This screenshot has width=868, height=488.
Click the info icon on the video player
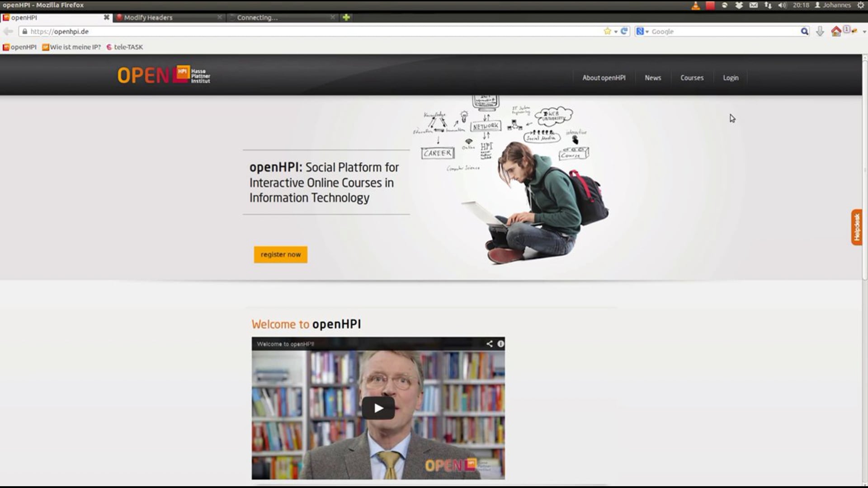[500, 344]
